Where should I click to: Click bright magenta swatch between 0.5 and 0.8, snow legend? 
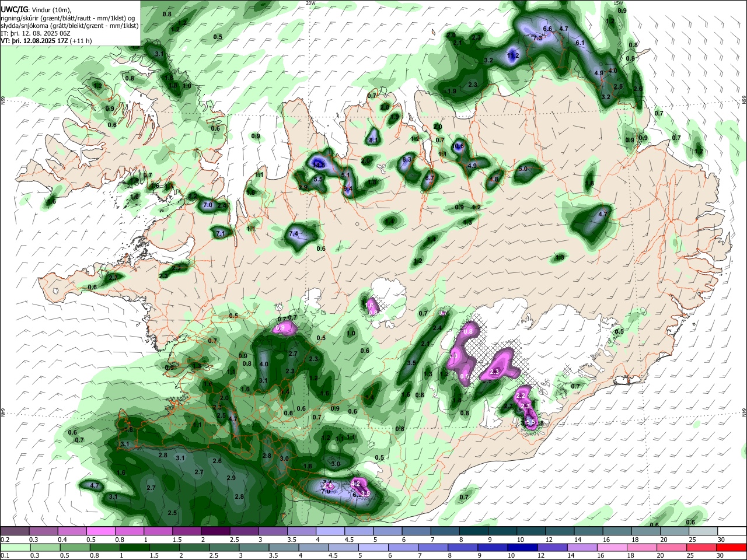click(x=100, y=531)
